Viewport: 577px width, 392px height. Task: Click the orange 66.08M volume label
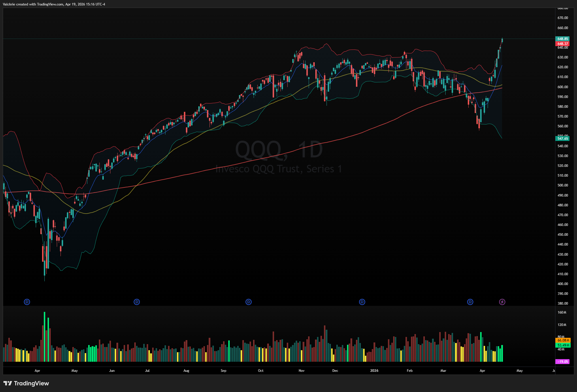point(563,340)
